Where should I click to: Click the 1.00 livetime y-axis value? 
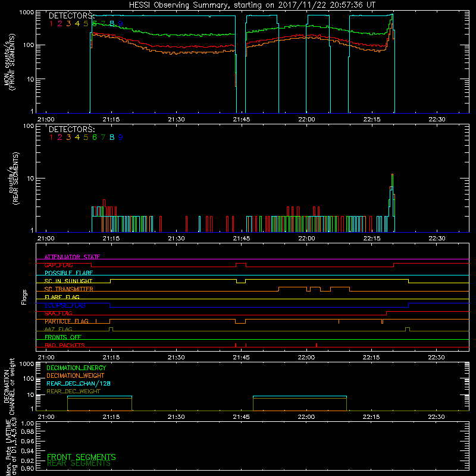(x=27, y=424)
